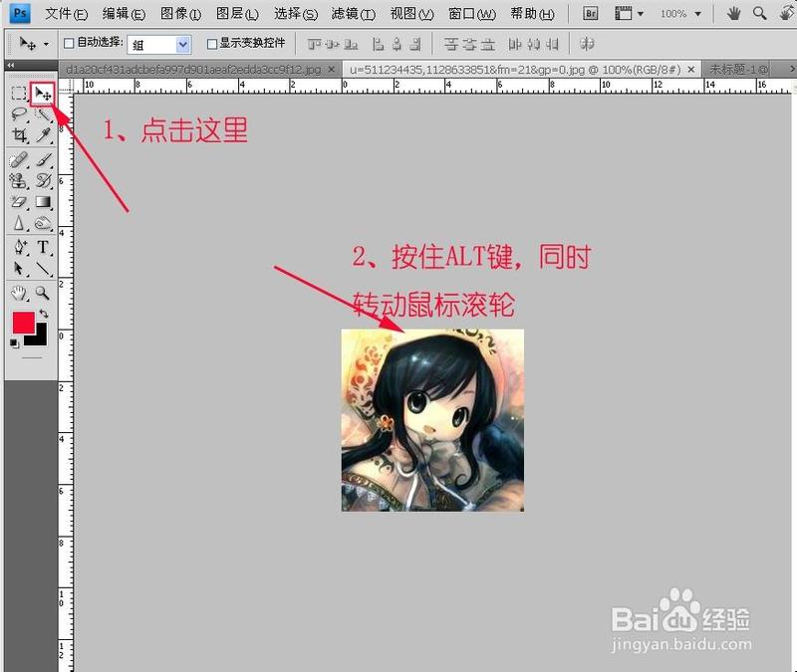Click the red foreground color swatch
This screenshot has width=797, height=672.
point(23,322)
